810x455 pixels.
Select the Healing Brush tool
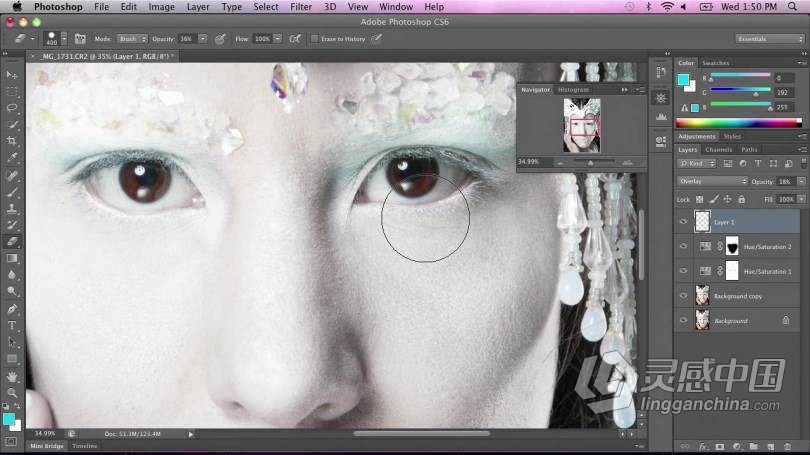point(12,176)
